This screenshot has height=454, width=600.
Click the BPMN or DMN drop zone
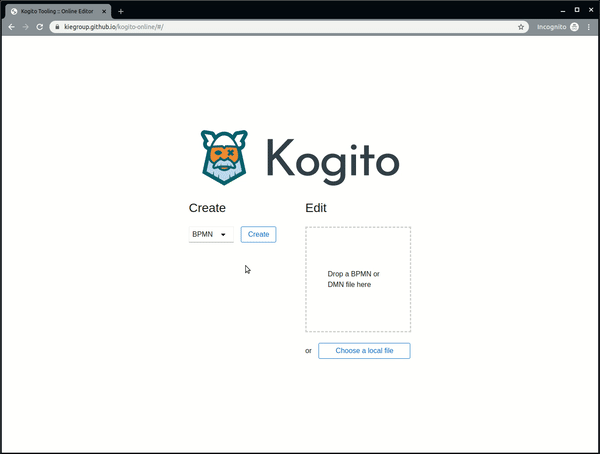point(358,279)
